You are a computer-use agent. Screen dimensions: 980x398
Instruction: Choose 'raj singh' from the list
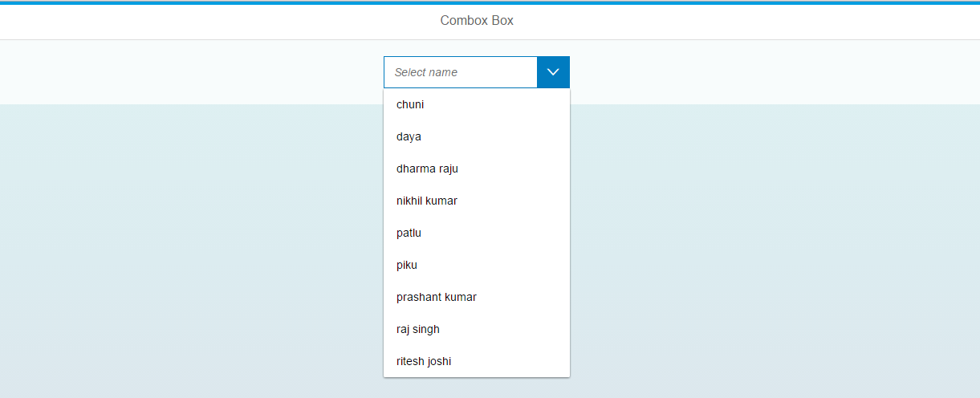point(477,329)
